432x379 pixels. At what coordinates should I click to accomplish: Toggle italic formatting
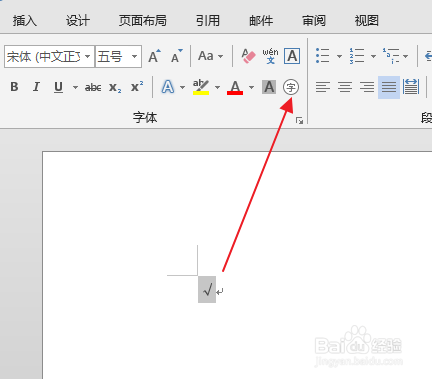point(36,87)
